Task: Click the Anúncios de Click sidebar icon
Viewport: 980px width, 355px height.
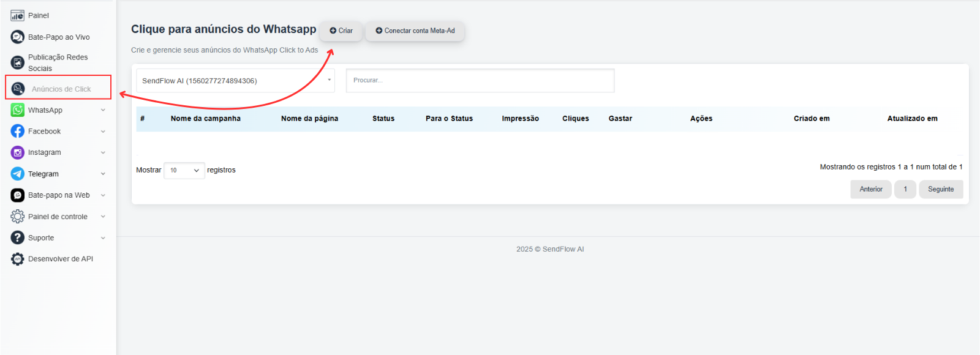Action: tap(18, 89)
